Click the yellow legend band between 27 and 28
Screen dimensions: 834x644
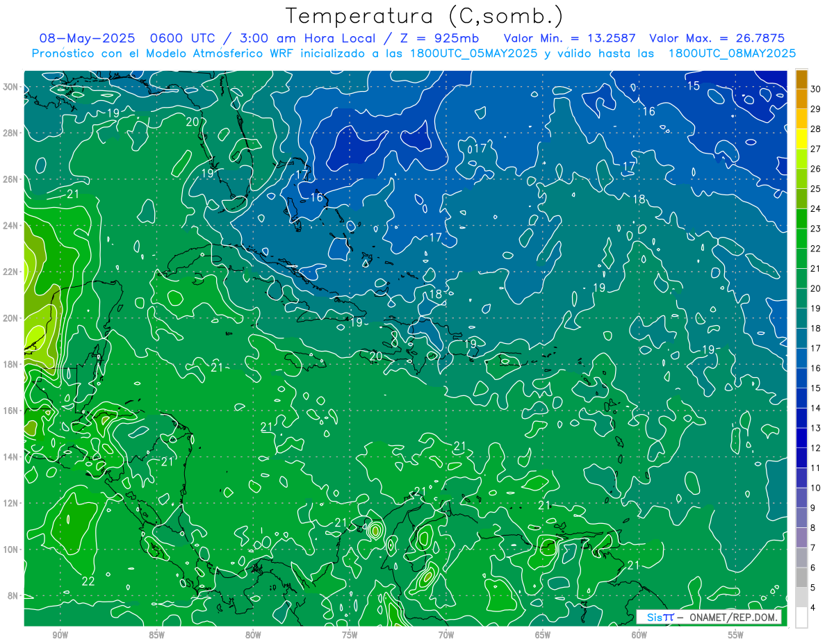pos(802,140)
